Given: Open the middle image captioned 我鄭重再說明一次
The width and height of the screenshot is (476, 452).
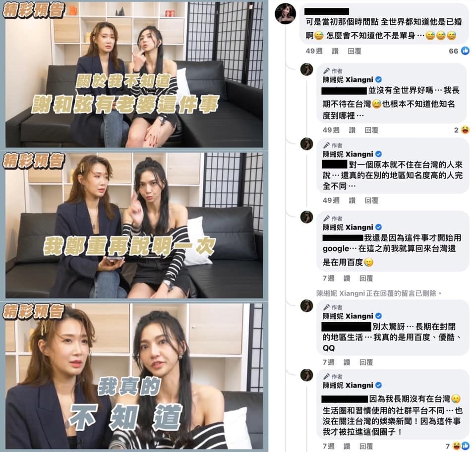Looking at the screenshot, I should pos(134,226).
